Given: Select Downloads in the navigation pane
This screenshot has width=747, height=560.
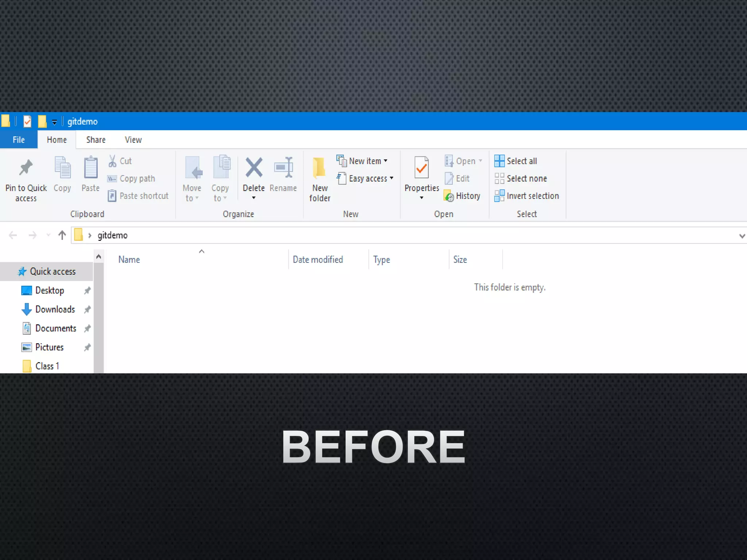Looking at the screenshot, I should pyautogui.click(x=55, y=310).
